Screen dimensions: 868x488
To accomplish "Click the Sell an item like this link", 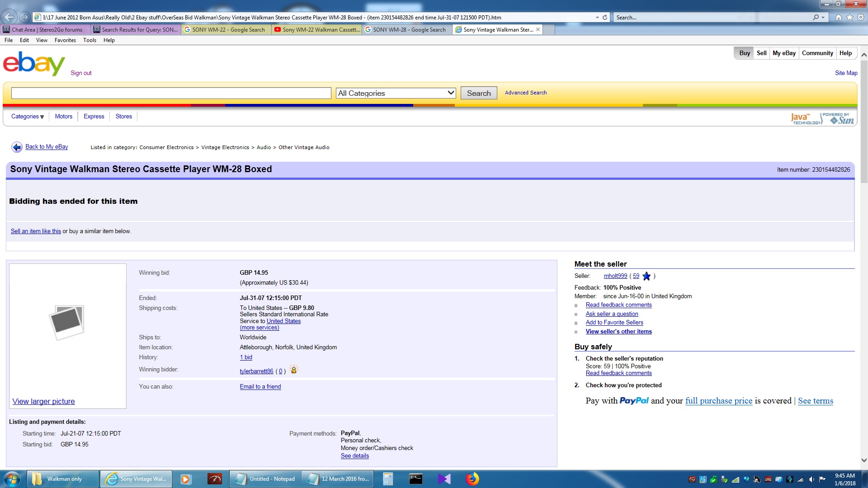I will (x=36, y=231).
